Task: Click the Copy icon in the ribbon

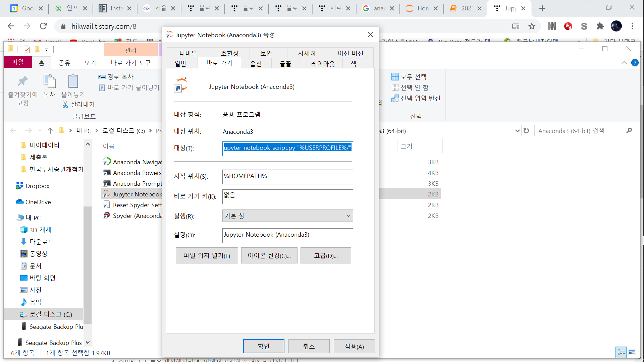Action: 49,81
